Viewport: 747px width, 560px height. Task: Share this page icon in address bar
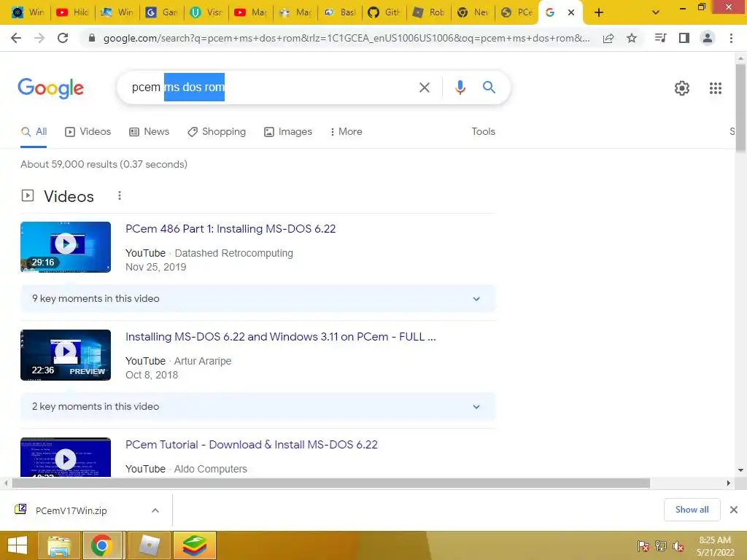608,38
